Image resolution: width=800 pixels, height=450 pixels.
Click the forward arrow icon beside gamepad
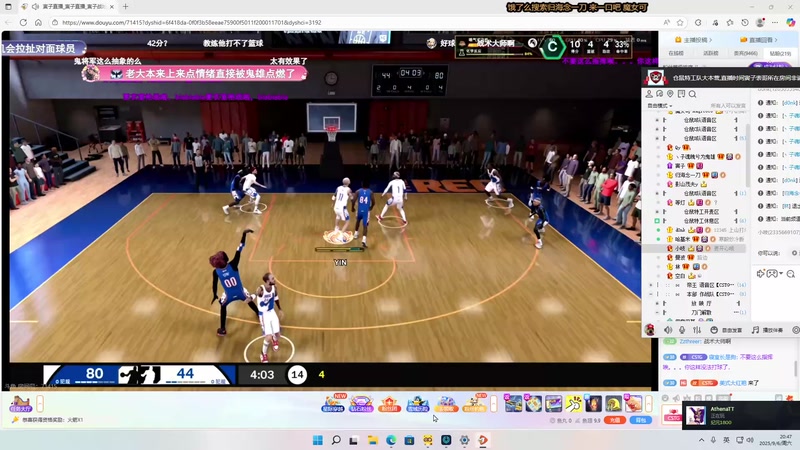[x=760, y=274]
